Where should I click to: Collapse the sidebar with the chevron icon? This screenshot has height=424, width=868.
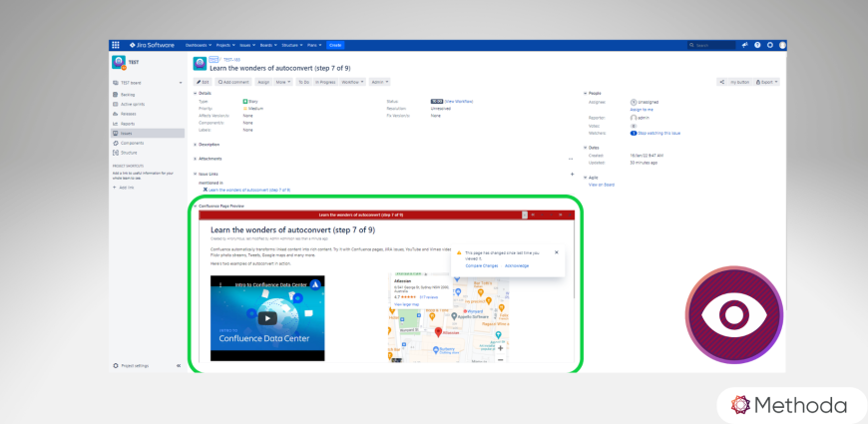click(179, 366)
